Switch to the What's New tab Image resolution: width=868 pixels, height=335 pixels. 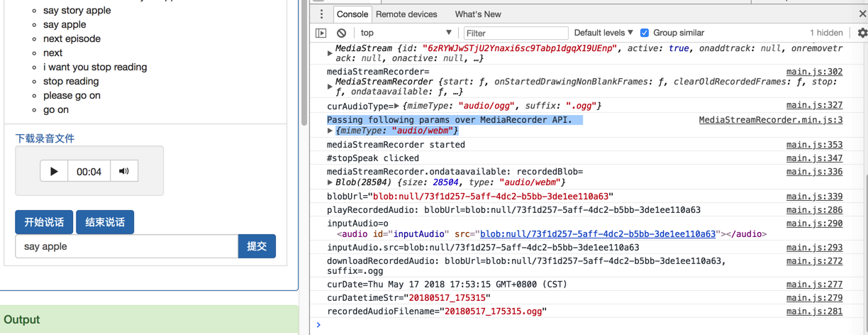pos(478,14)
